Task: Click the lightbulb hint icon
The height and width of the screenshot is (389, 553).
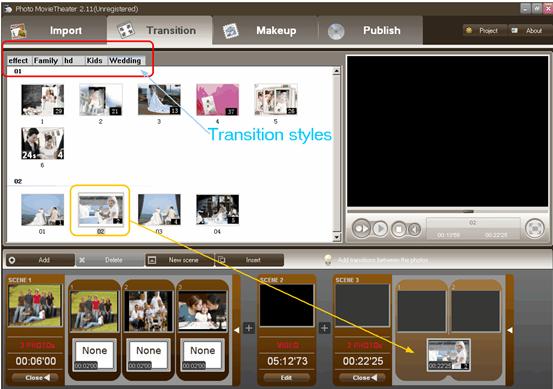Action: point(328,260)
